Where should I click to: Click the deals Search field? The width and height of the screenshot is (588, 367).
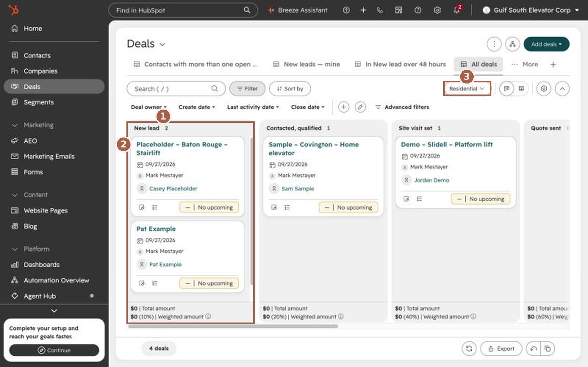coord(176,89)
